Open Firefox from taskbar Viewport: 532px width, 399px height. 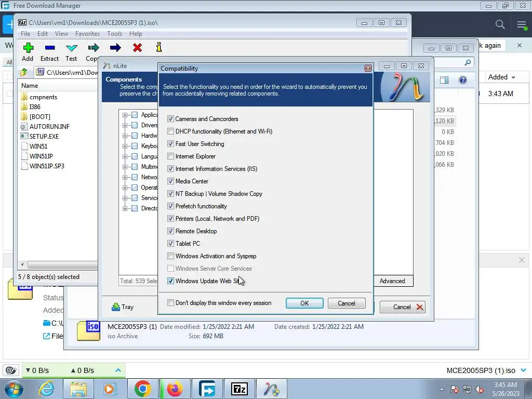(x=175, y=389)
